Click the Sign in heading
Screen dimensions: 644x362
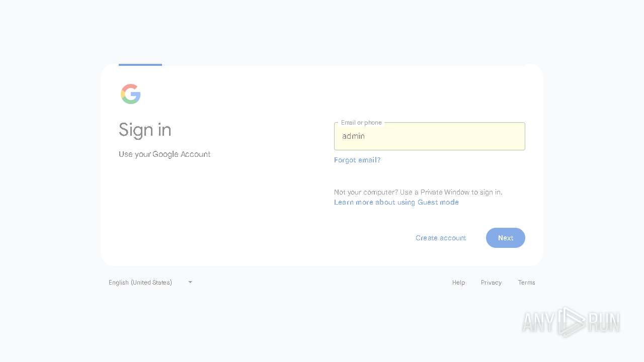click(x=145, y=130)
